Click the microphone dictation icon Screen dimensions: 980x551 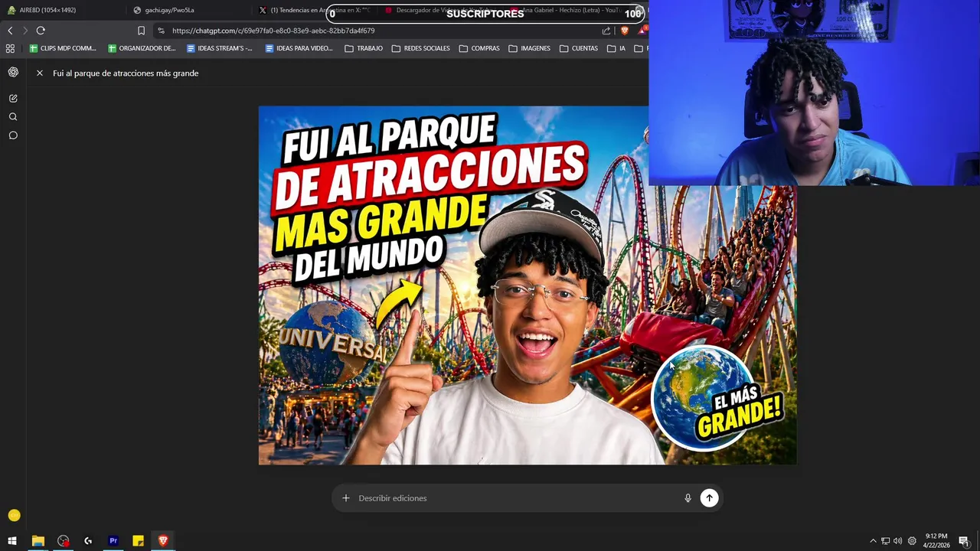(688, 498)
